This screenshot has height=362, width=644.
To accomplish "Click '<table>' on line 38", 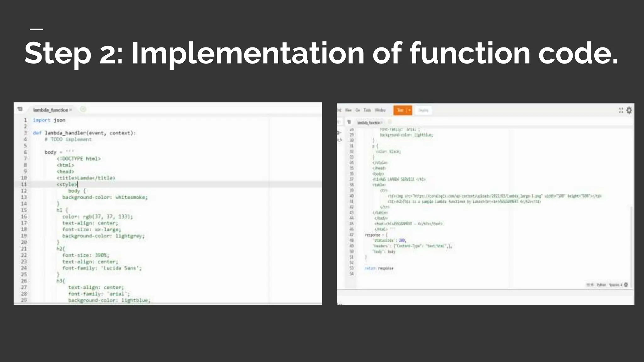I will (x=379, y=185).
